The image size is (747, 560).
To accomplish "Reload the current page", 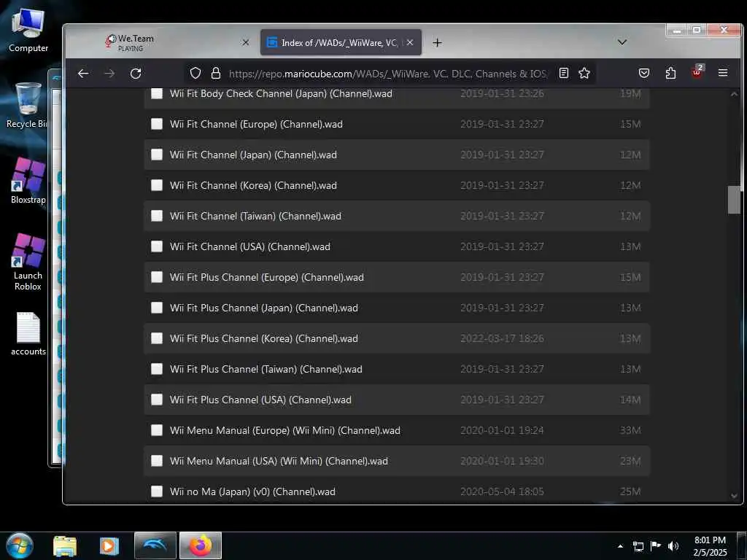I will coord(136,74).
